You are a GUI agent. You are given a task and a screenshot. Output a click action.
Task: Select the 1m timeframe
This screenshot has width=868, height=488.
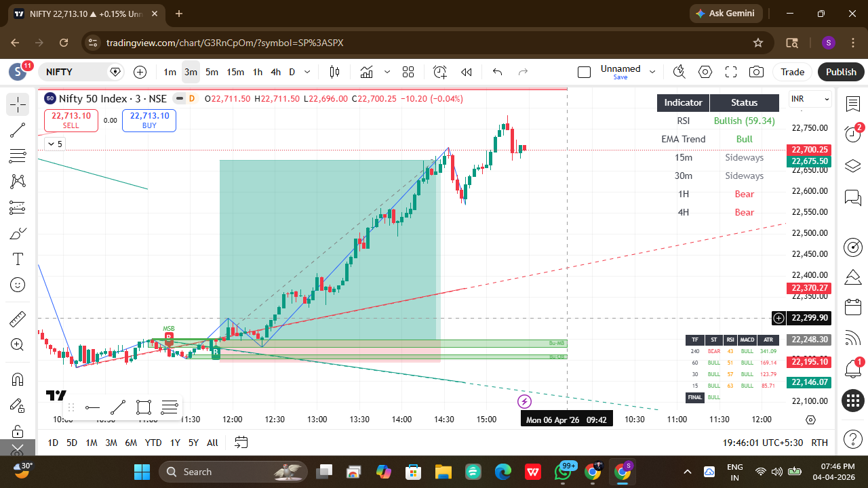click(x=170, y=72)
